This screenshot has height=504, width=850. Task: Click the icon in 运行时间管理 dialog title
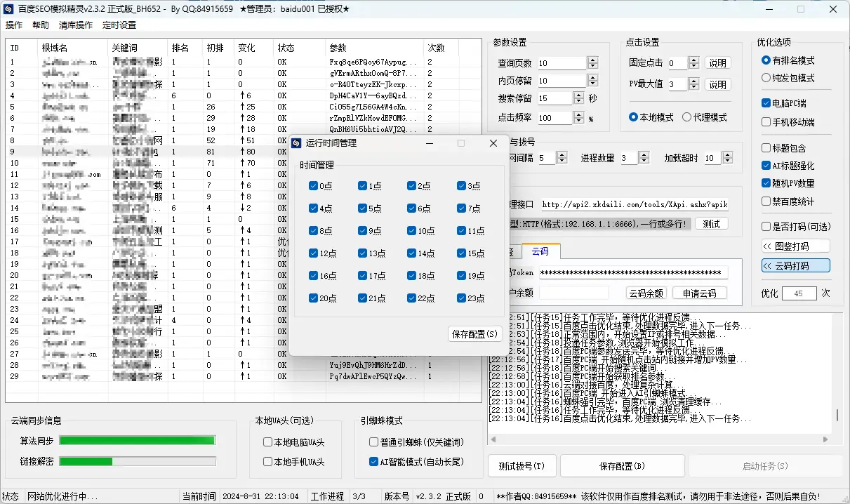pyautogui.click(x=296, y=143)
